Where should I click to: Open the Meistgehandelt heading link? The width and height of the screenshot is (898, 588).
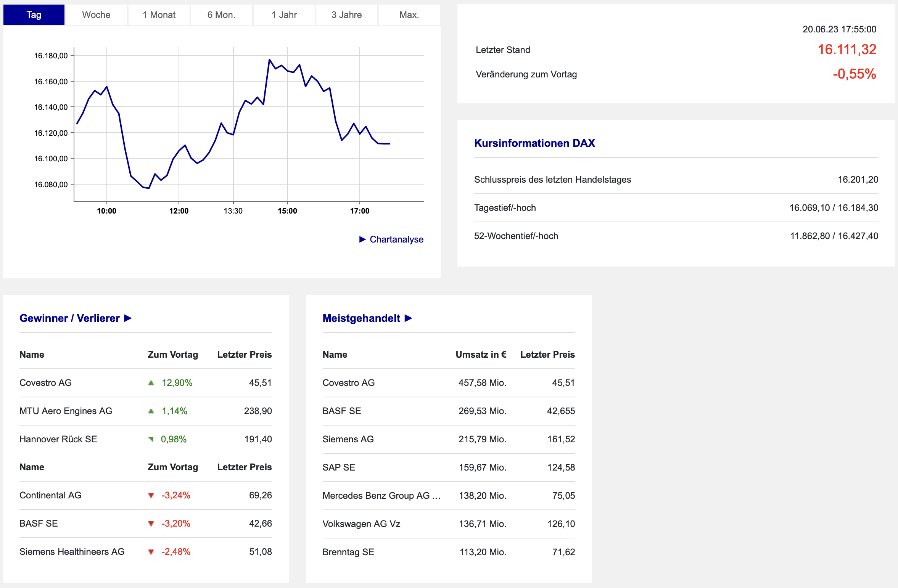(x=361, y=318)
